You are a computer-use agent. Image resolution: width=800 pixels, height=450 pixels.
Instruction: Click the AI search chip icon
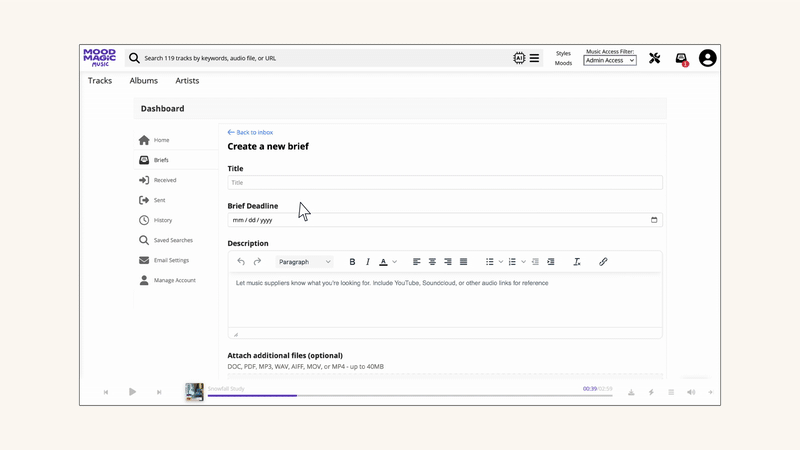pos(519,58)
